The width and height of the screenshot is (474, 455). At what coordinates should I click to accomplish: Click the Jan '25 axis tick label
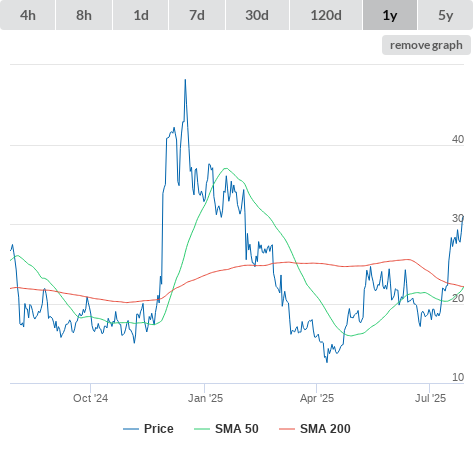205,398
